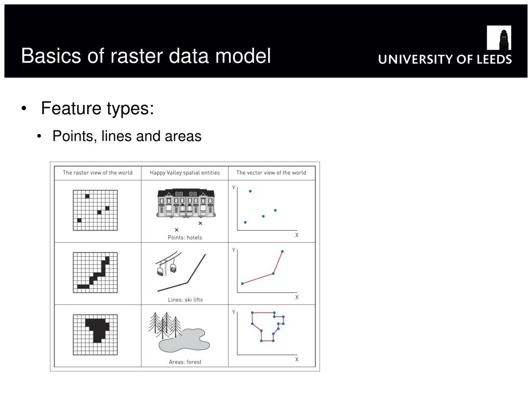Click 'The vector view of the world' header

point(271,172)
